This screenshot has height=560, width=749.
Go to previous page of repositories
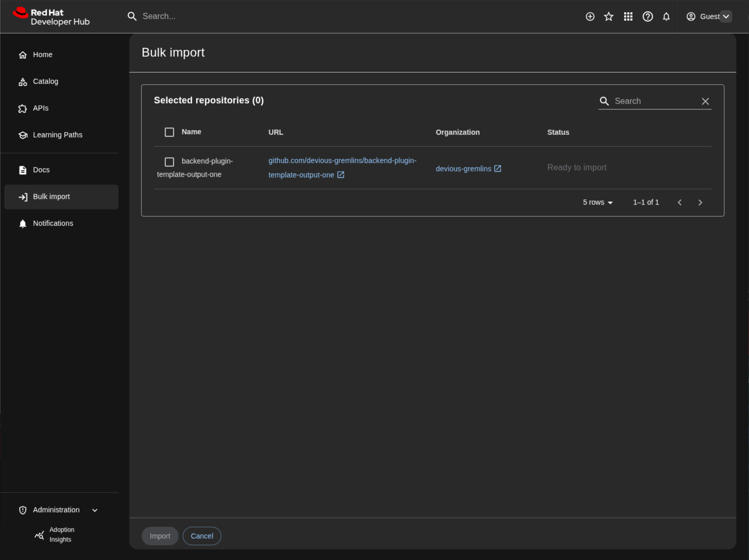pyautogui.click(x=679, y=202)
